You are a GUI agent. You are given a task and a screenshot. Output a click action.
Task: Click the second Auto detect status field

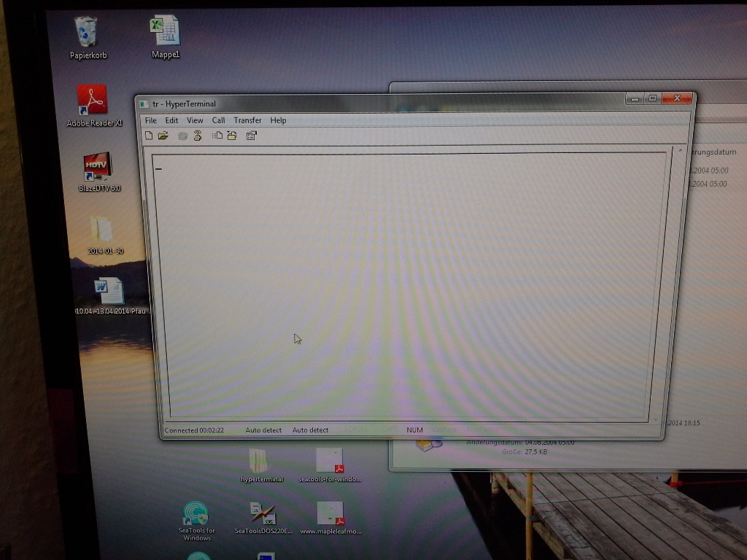click(310, 430)
